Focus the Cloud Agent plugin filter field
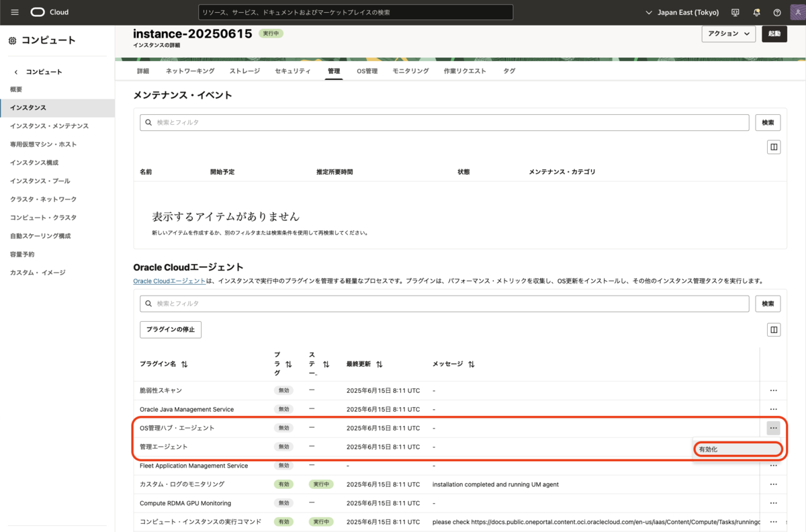This screenshot has height=532, width=806. tap(445, 304)
